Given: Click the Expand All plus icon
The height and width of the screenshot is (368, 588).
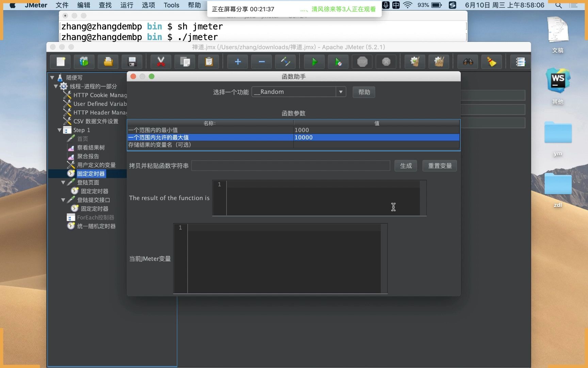Looking at the screenshot, I should [238, 62].
